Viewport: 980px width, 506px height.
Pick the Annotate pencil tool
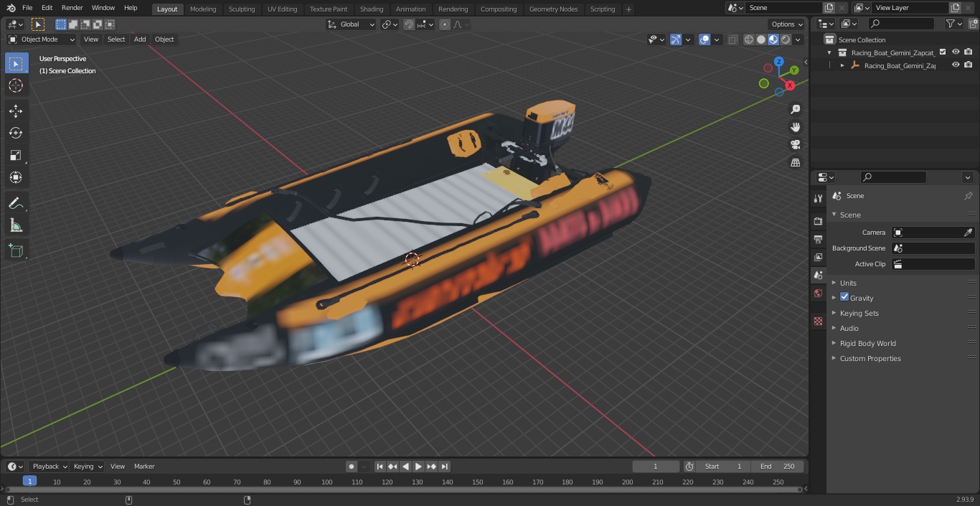point(16,204)
